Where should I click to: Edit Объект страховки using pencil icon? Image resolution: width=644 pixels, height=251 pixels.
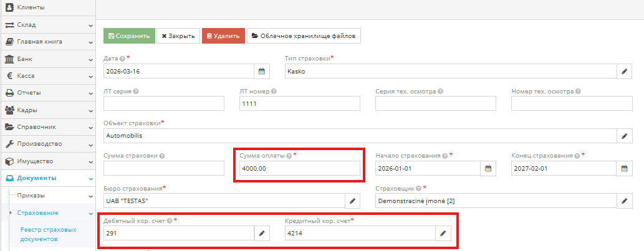[x=625, y=135]
